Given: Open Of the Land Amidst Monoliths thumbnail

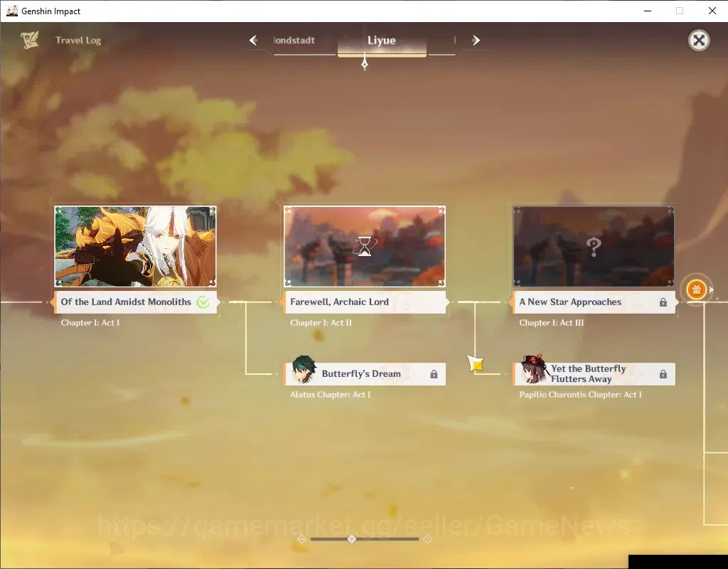Looking at the screenshot, I should pos(135,246).
